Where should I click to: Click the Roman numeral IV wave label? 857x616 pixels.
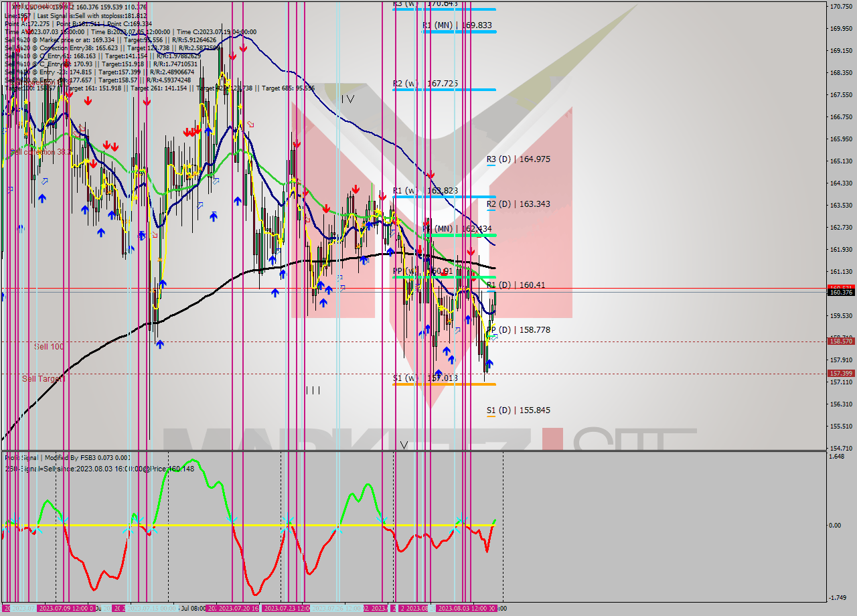tap(347, 99)
